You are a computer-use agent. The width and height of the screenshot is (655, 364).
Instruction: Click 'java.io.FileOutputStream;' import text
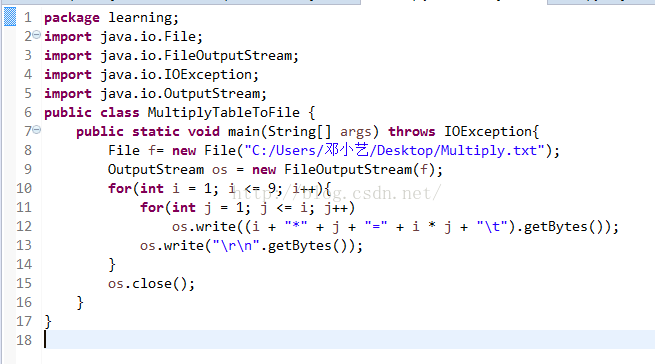coord(200,56)
